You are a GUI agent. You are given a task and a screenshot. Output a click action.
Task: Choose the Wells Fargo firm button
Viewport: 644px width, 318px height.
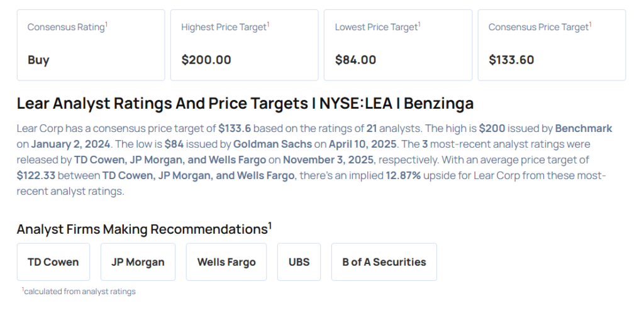(226, 262)
